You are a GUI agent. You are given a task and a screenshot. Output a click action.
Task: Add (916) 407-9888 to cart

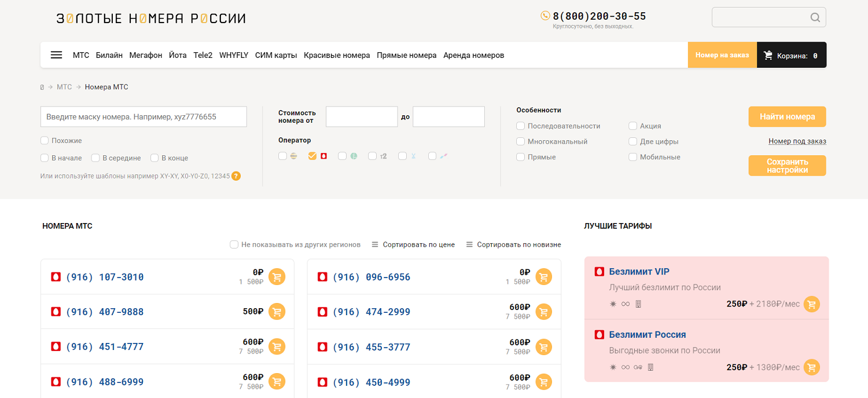[277, 312]
